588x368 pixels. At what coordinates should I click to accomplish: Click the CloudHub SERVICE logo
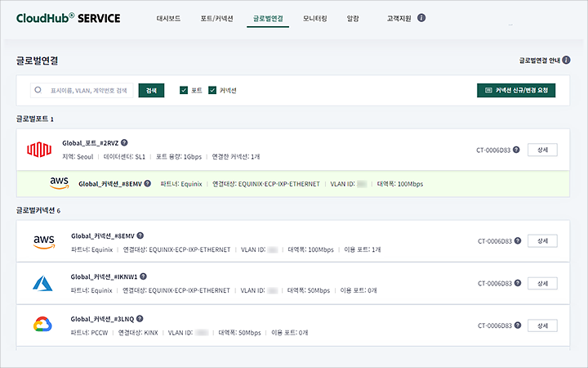coord(68,17)
